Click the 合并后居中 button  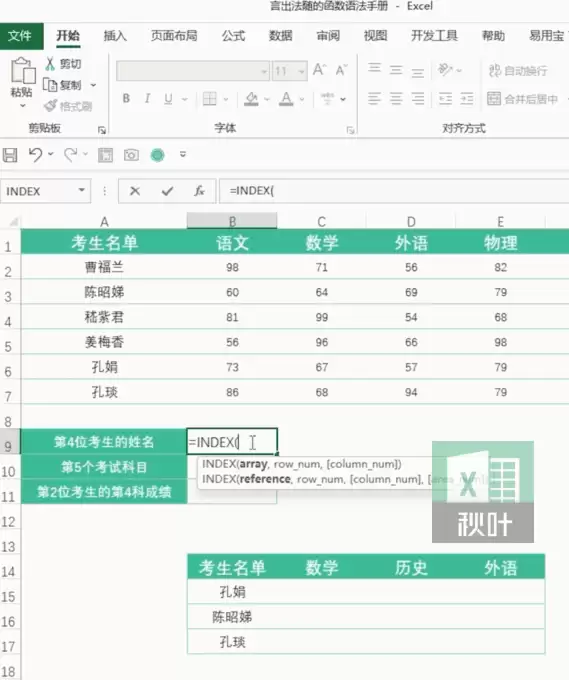click(523, 99)
